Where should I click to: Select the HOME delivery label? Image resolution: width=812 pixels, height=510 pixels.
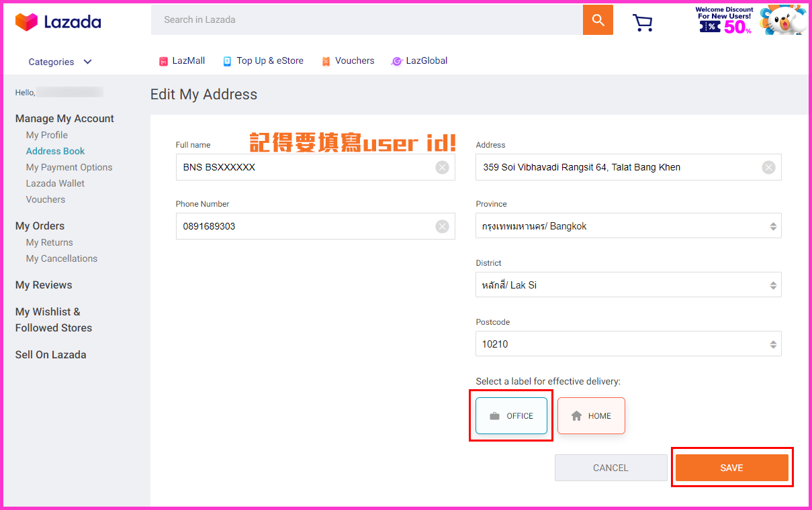[x=591, y=416]
